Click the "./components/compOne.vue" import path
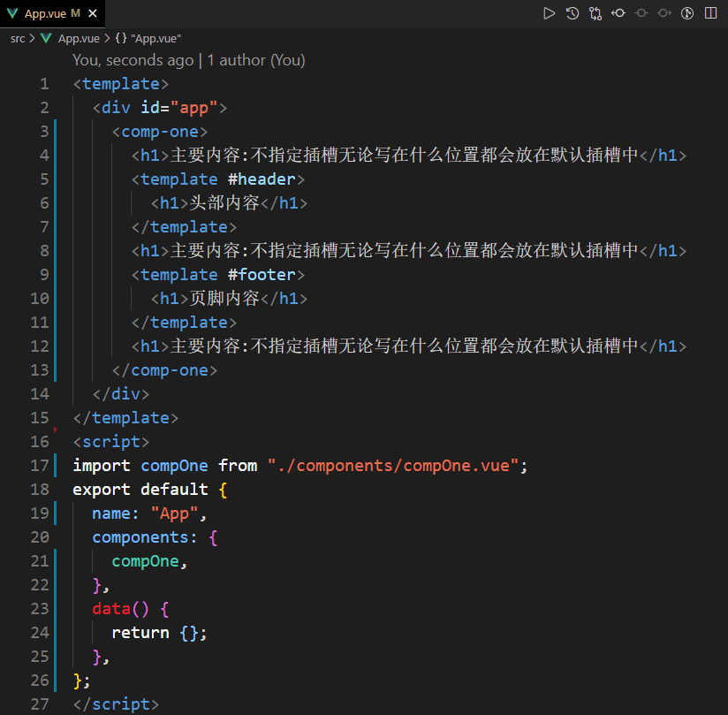This screenshot has height=715, width=728. pyautogui.click(x=393, y=466)
